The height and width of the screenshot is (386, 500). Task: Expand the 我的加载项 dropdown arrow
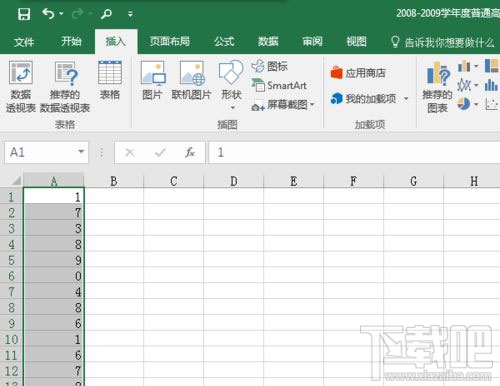[x=406, y=99]
